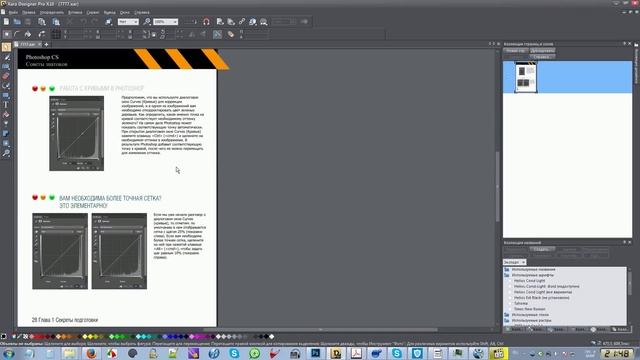This screenshot has width=640, height=360.
Task: Open the Файл menu
Action: (x=13, y=13)
